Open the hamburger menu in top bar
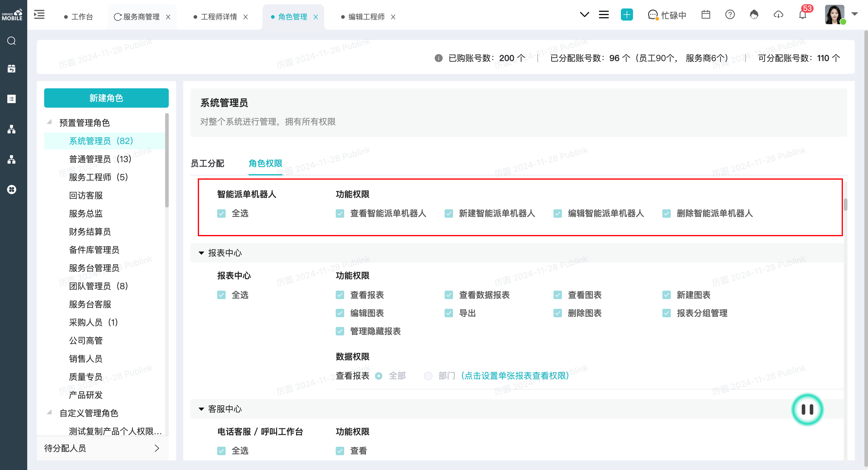Screen dimensions: 868x470 (x=604, y=15)
